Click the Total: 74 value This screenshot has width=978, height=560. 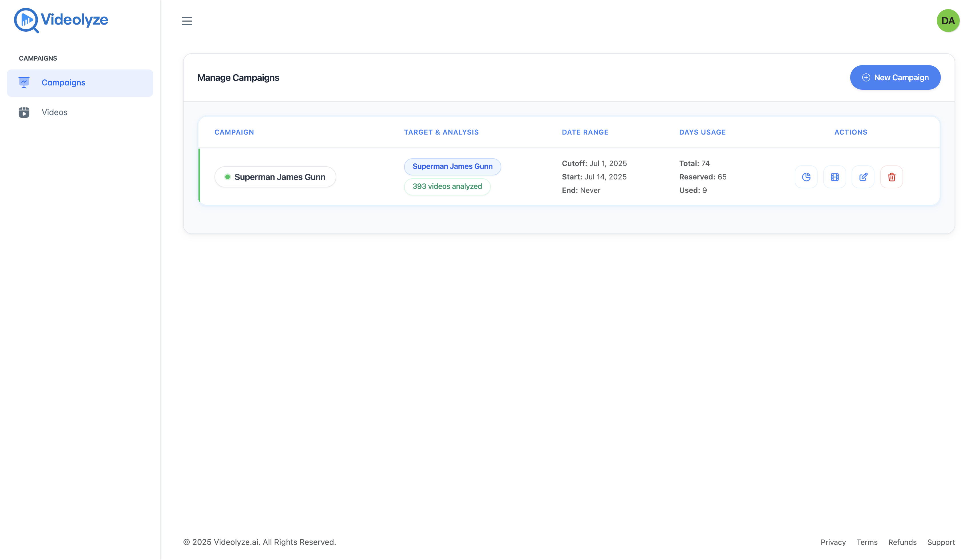[694, 163]
